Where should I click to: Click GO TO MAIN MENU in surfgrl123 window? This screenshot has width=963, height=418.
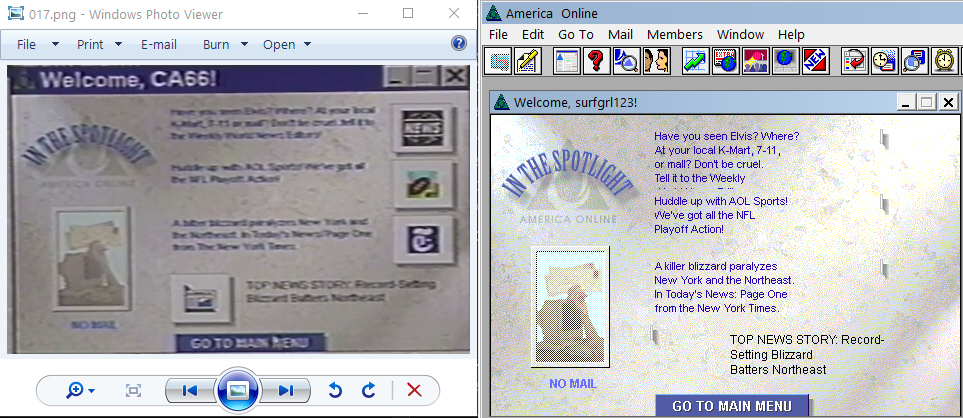(x=732, y=406)
